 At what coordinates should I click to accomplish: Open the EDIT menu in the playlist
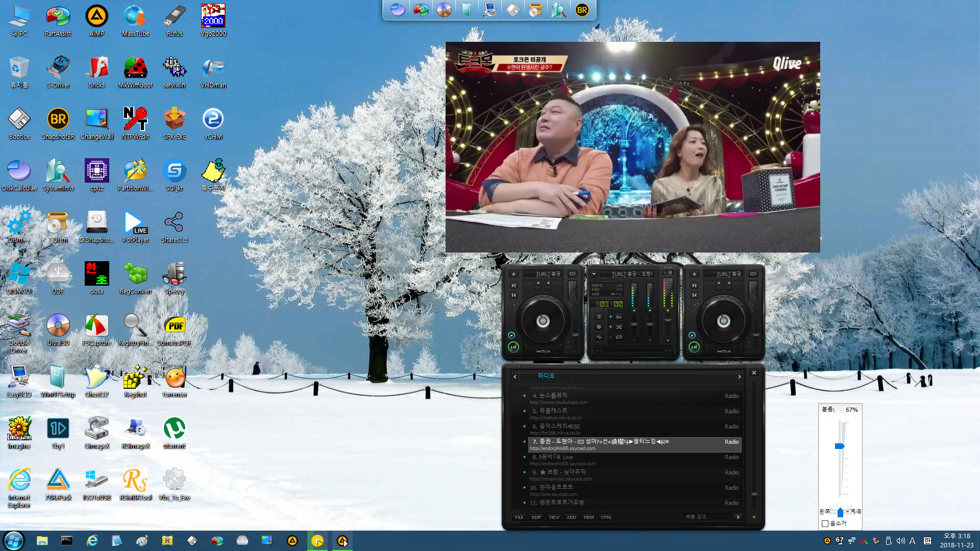pos(536,517)
